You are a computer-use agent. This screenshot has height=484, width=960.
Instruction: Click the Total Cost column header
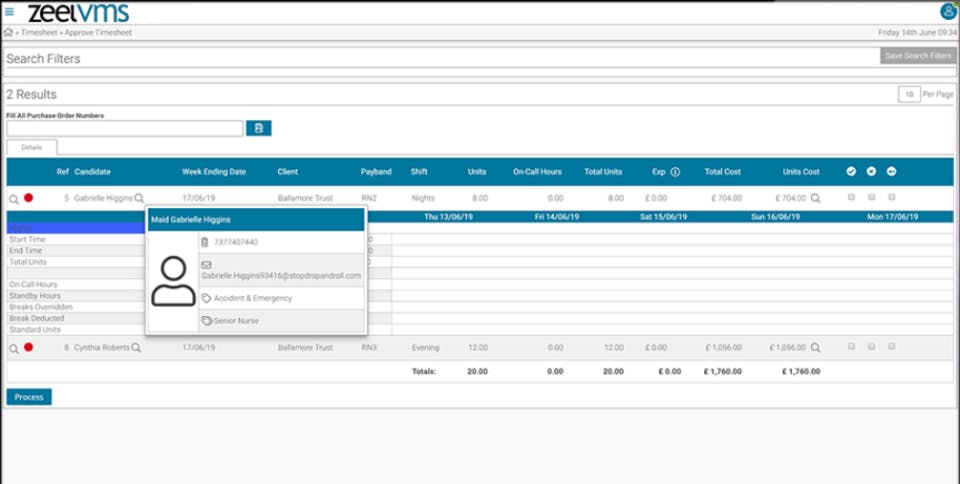(722, 172)
